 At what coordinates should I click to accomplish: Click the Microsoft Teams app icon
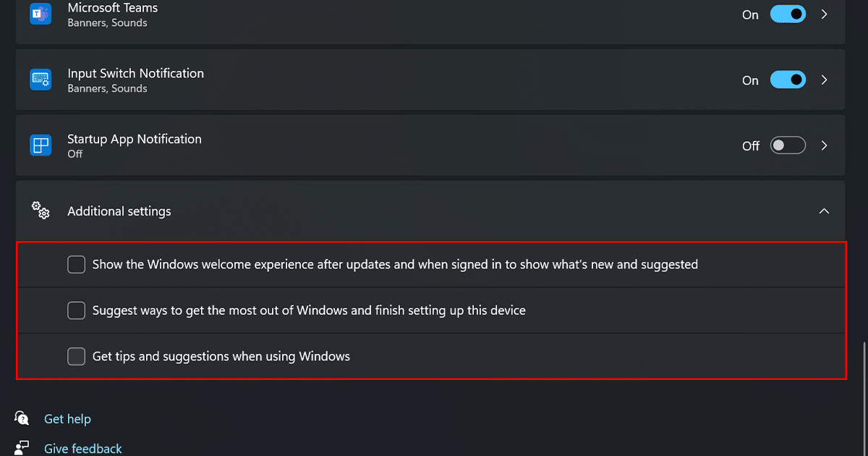click(x=41, y=14)
